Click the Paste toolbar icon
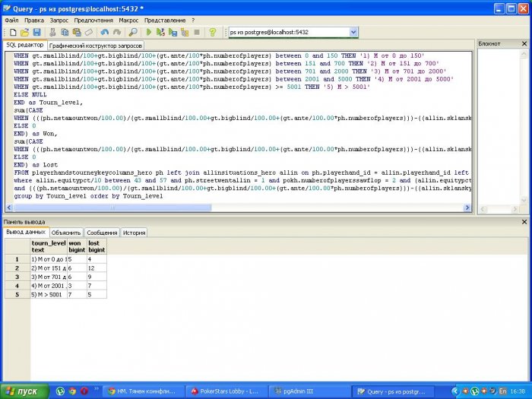This screenshot has width=532, height=399. [77, 33]
